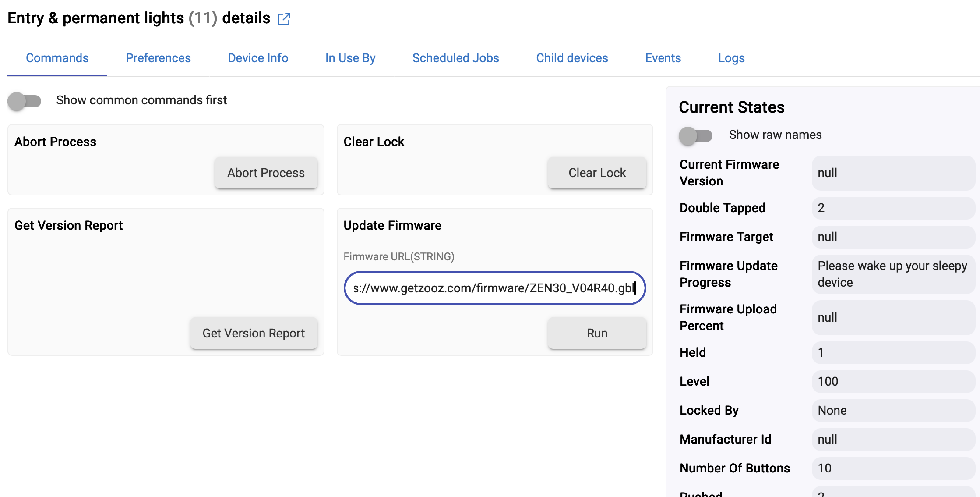This screenshot has width=980, height=497.
Task: Click the Level value showing 100
Action: pyautogui.click(x=892, y=382)
